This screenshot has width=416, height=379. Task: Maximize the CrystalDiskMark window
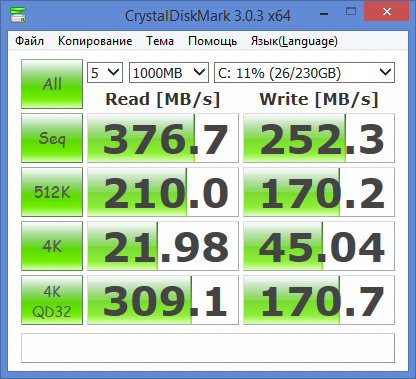tap(351, 12)
